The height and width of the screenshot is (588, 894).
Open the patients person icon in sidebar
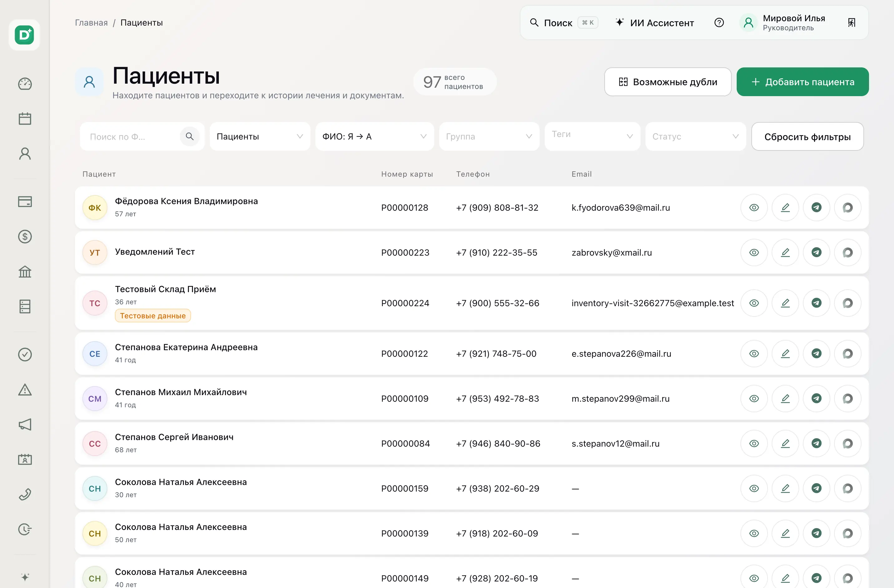25,154
